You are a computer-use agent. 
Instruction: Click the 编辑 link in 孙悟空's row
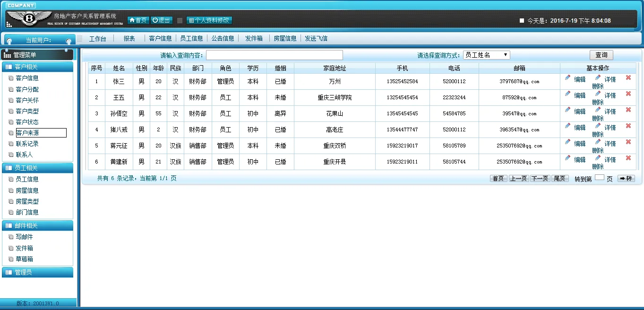coord(580,112)
